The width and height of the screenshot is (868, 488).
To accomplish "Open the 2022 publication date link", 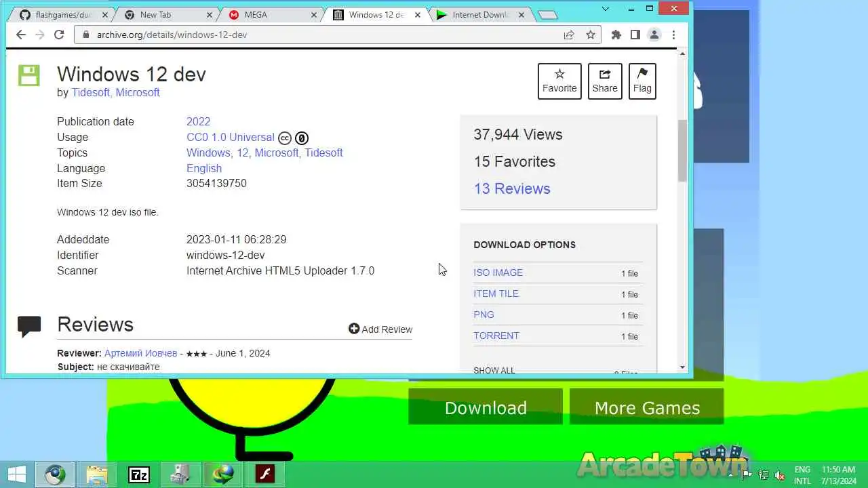I will pos(199,121).
